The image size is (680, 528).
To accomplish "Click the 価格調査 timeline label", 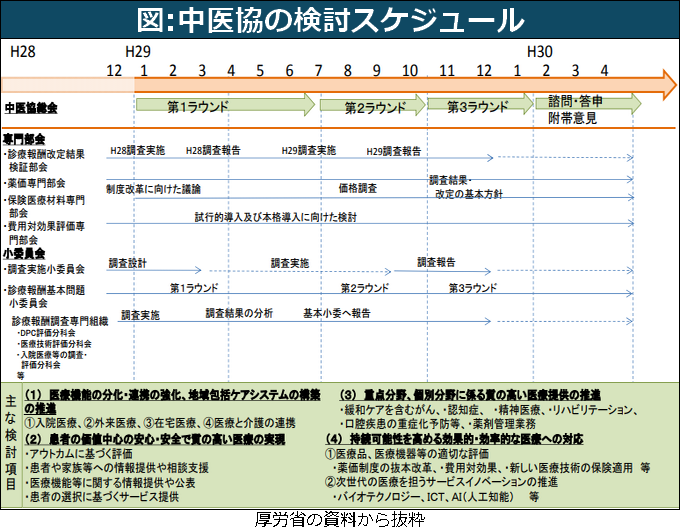I will 357,187.
